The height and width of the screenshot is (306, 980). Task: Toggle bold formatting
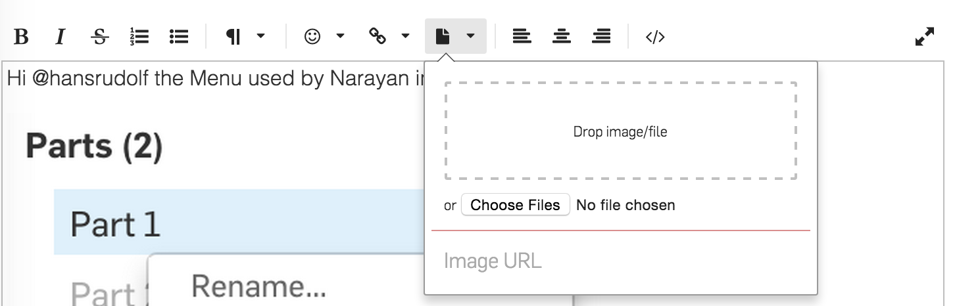[x=21, y=37]
